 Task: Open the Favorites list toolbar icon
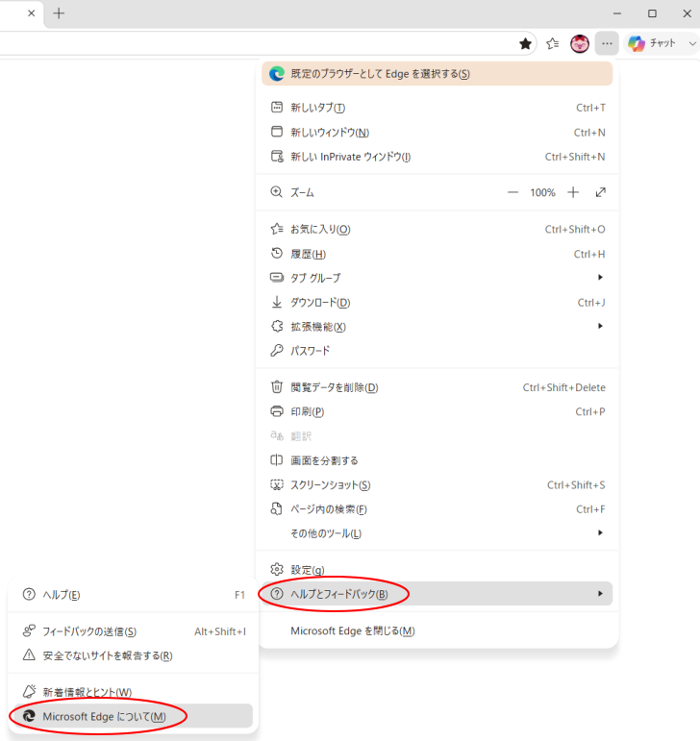pyautogui.click(x=553, y=44)
